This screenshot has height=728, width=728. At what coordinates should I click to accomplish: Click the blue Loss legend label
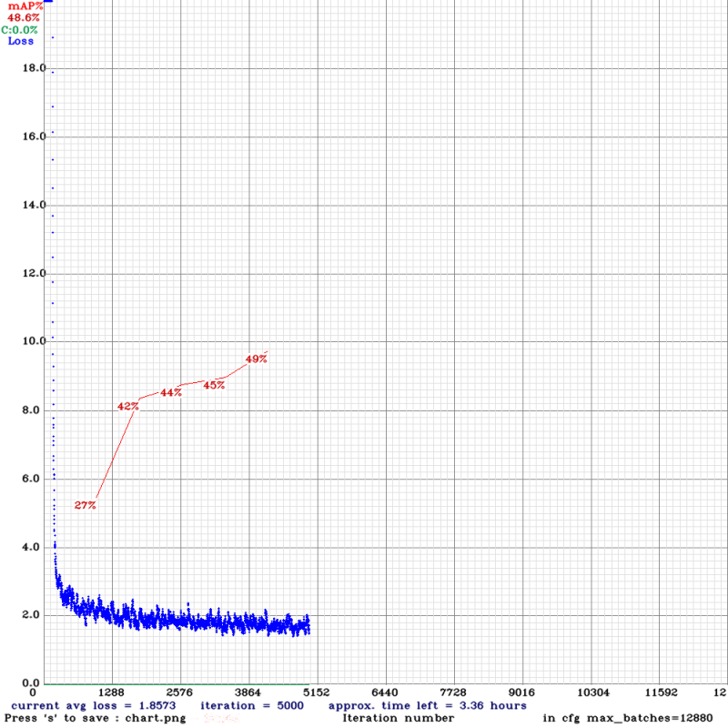(x=20, y=40)
